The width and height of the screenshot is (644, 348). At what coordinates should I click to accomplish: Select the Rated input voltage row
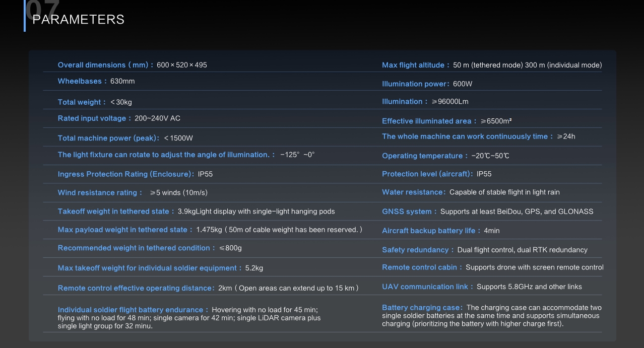119,118
